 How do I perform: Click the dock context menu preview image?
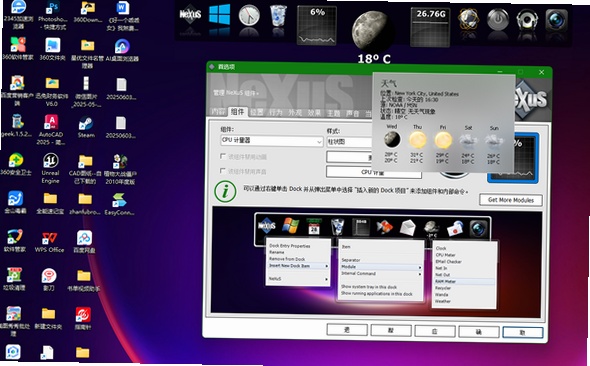tap(377, 260)
